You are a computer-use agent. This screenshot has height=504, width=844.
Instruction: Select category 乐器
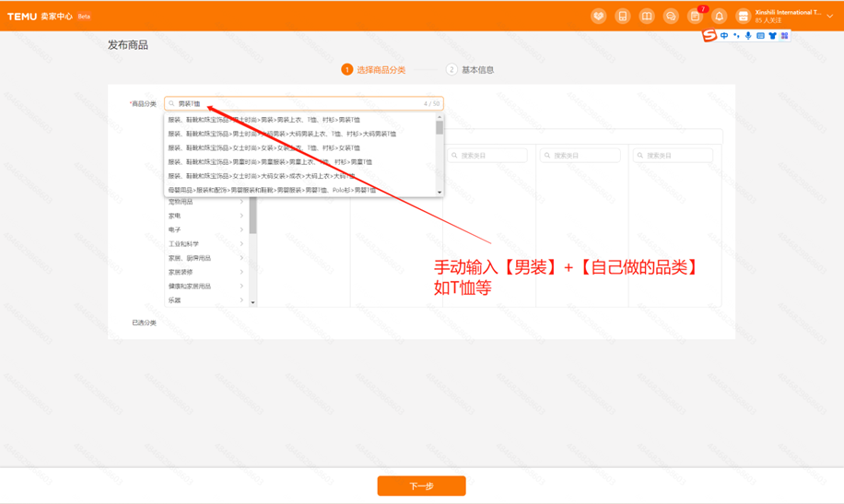point(174,300)
